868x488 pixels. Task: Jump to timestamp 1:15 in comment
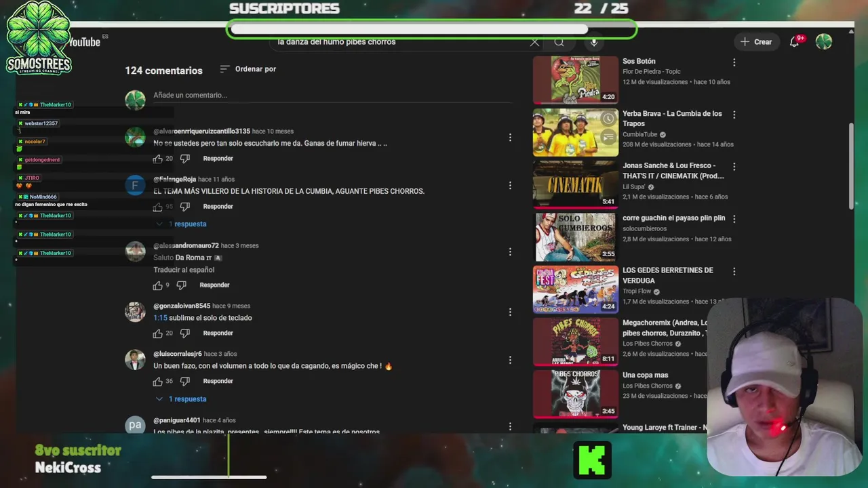tap(160, 318)
